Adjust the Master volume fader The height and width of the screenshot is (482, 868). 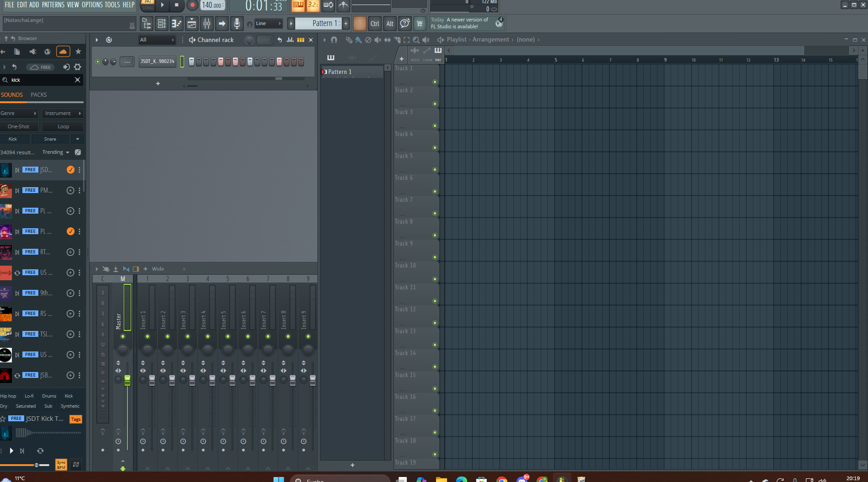[127, 380]
